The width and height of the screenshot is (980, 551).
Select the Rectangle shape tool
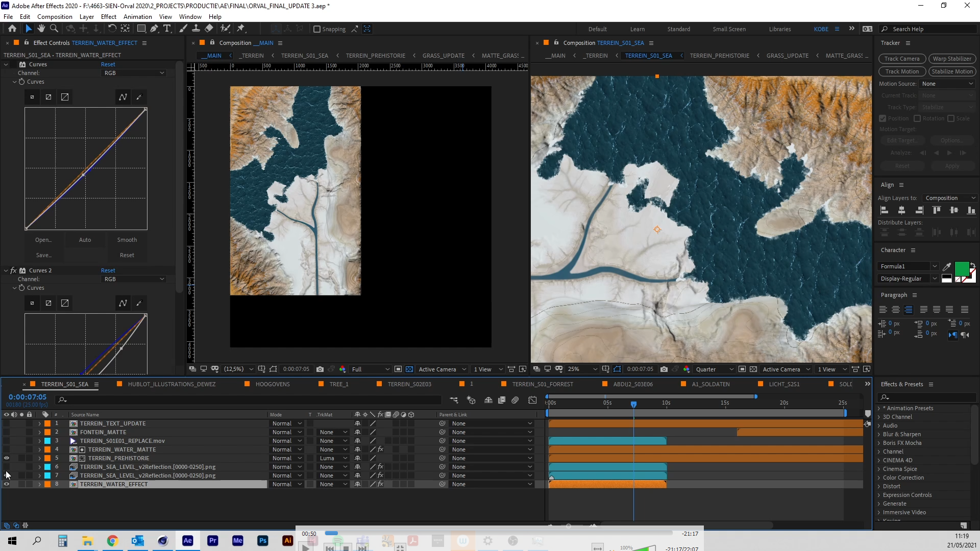point(141,29)
